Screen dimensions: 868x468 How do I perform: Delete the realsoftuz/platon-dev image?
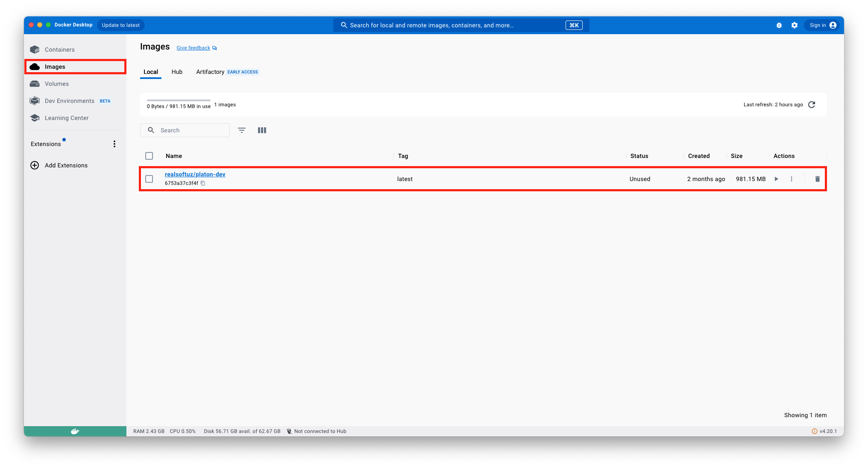point(817,179)
